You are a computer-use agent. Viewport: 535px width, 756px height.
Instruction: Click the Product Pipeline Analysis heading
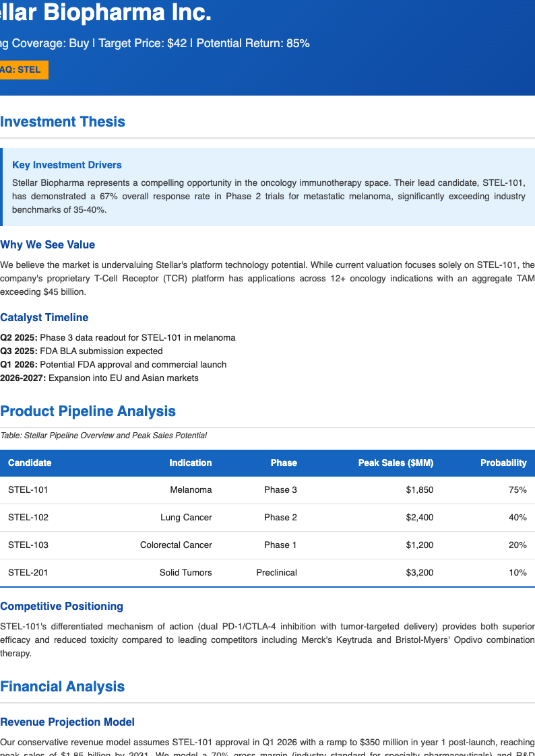[88, 411]
